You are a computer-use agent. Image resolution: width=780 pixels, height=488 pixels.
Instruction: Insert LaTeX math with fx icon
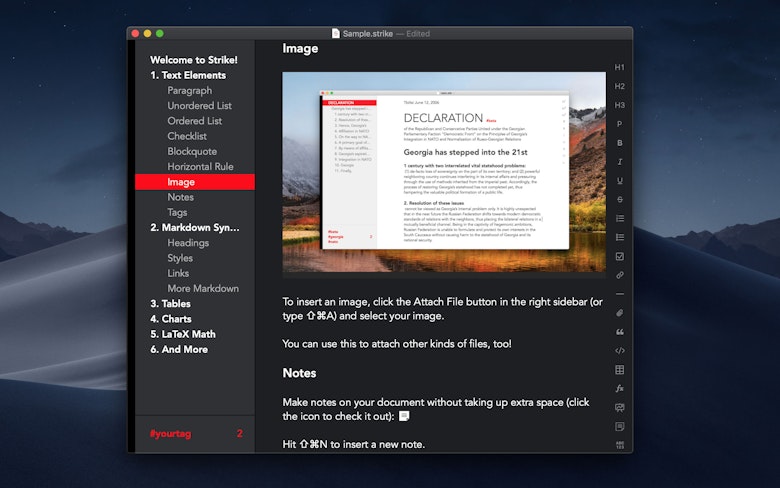tap(619, 389)
